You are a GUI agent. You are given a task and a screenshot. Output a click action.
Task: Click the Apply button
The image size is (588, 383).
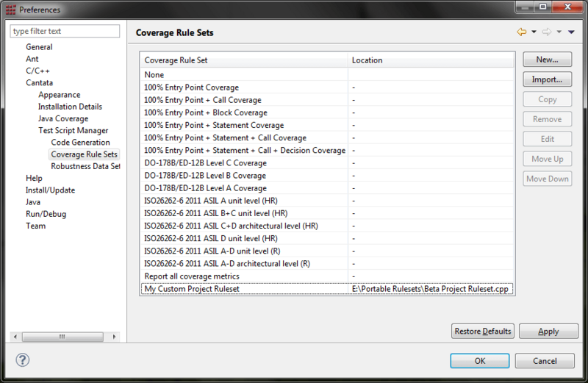coord(548,332)
